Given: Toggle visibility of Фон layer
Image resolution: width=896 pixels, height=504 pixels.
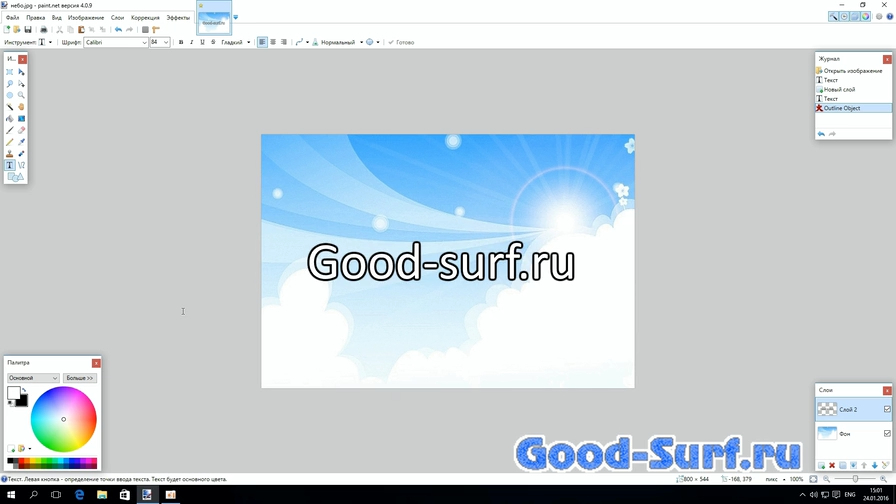Looking at the screenshot, I should tap(887, 433).
